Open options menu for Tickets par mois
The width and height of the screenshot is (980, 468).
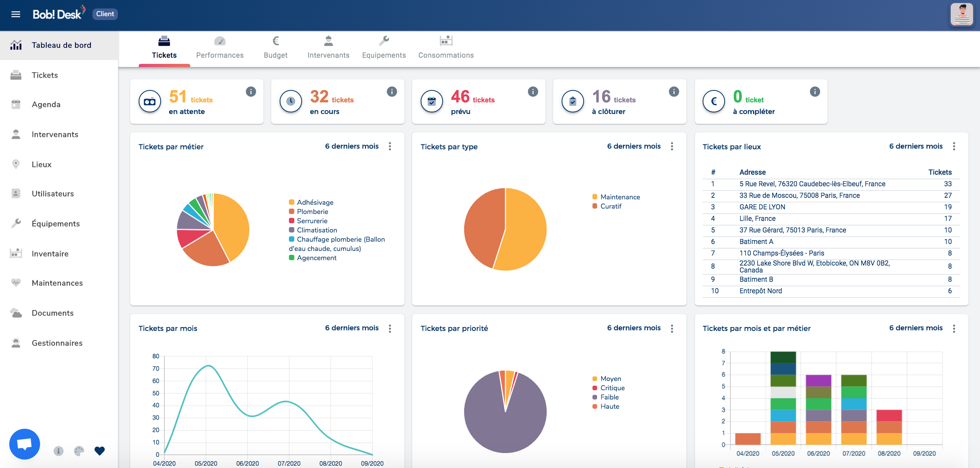tap(390, 328)
